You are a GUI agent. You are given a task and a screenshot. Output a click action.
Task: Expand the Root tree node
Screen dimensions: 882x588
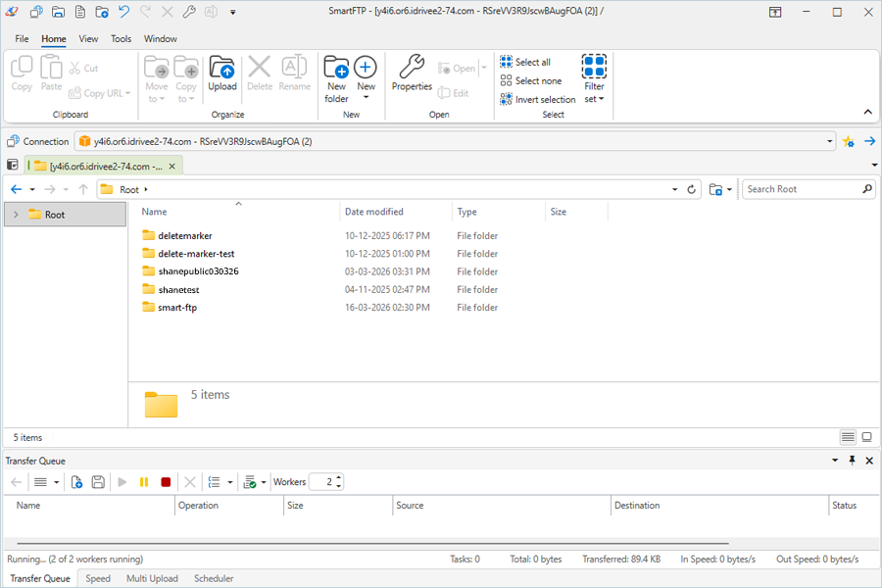click(x=16, y=215)
